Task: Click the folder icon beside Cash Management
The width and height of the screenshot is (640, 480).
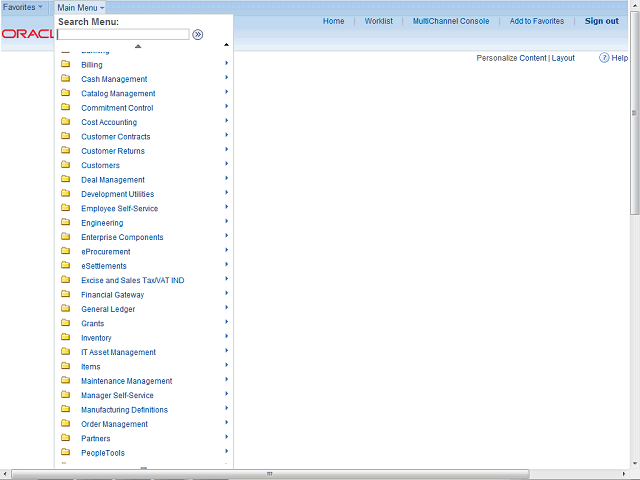Action: click(65, 78)
